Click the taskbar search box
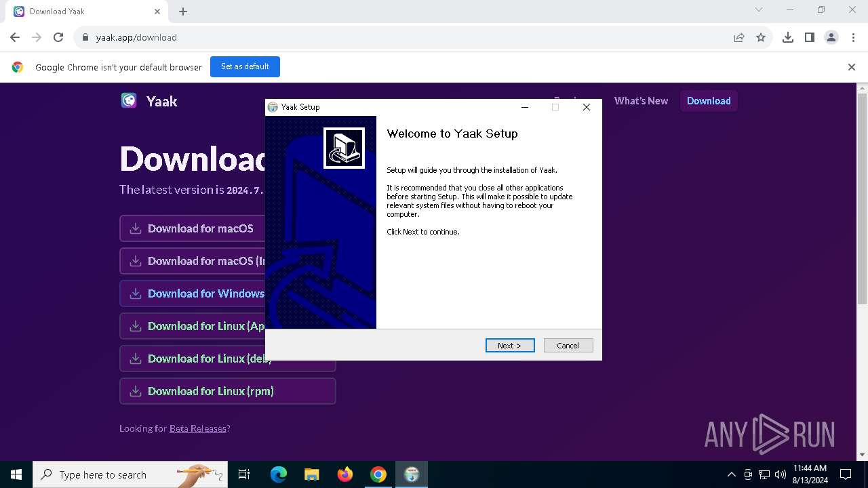 131,474
